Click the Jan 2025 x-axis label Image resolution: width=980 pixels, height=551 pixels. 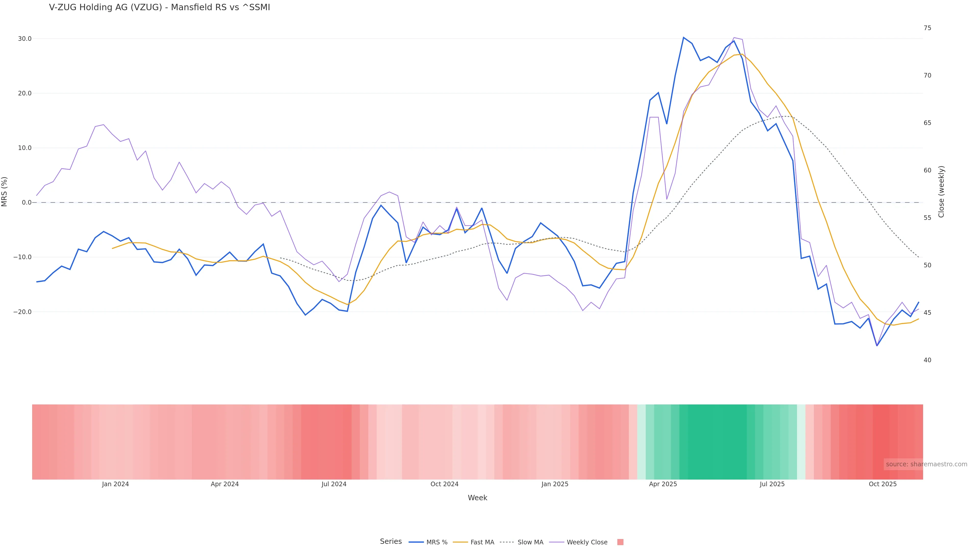tap(555, 484)
